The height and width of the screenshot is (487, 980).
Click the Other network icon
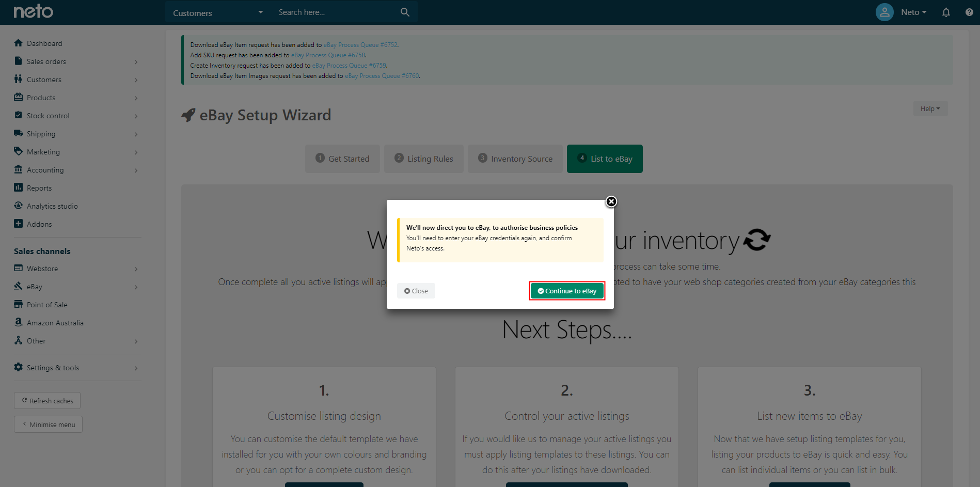click(19, 340)
